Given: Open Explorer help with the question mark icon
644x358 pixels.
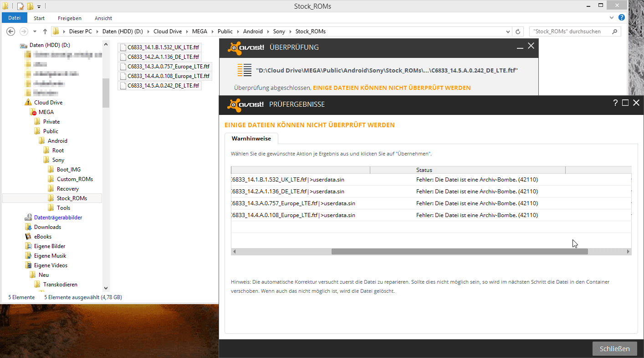Looking at the screenshot, I should 622,17.
